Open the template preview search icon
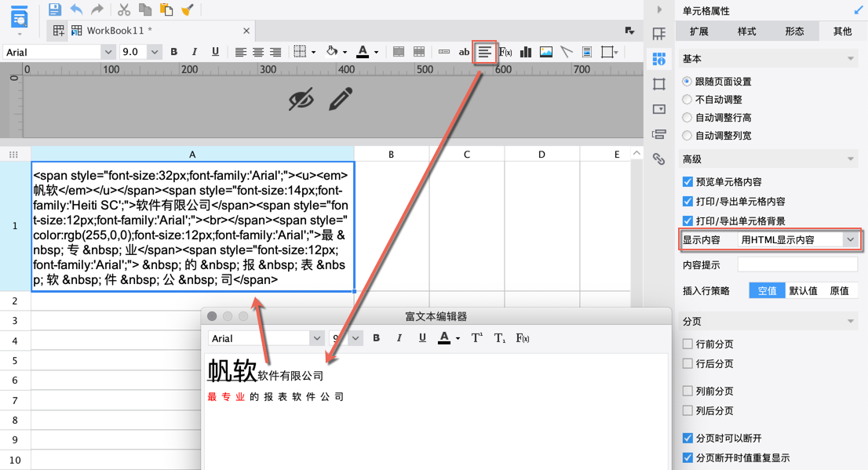The width and height of the screenshot is (868, 470). pyautogui.click(x=20, y=17)
